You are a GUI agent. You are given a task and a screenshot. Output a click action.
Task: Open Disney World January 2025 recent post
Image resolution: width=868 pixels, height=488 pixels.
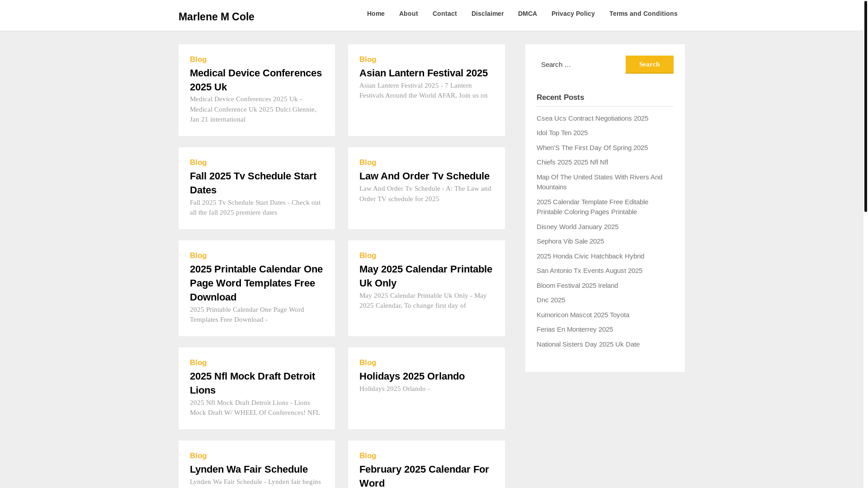point(577,226)
